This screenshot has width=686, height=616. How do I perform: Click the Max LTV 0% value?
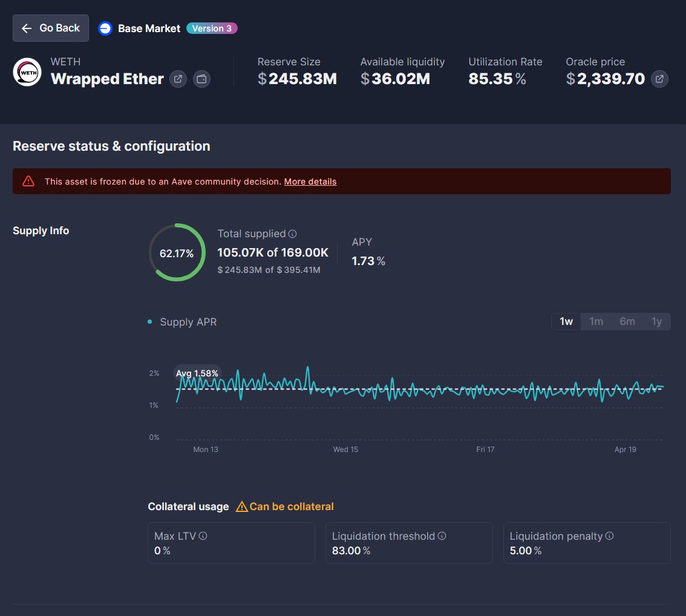162,551
